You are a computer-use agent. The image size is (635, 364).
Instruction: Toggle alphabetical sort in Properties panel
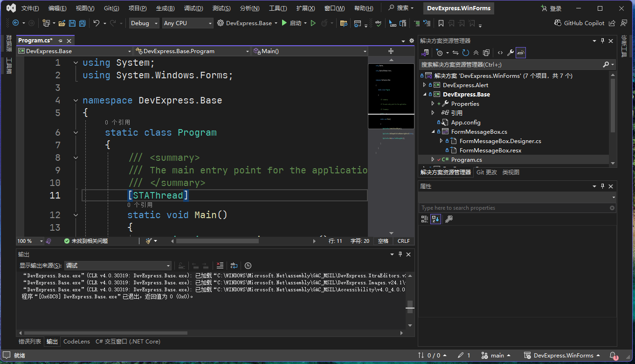(x=435, y=219)
